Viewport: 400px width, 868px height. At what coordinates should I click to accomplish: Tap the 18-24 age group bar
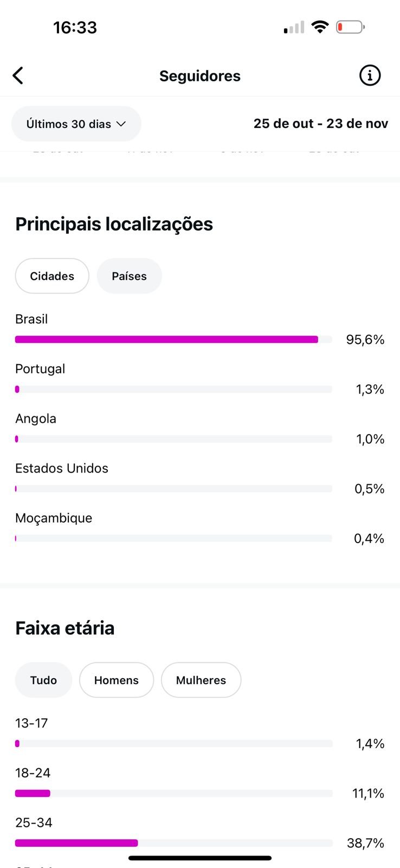173,793
